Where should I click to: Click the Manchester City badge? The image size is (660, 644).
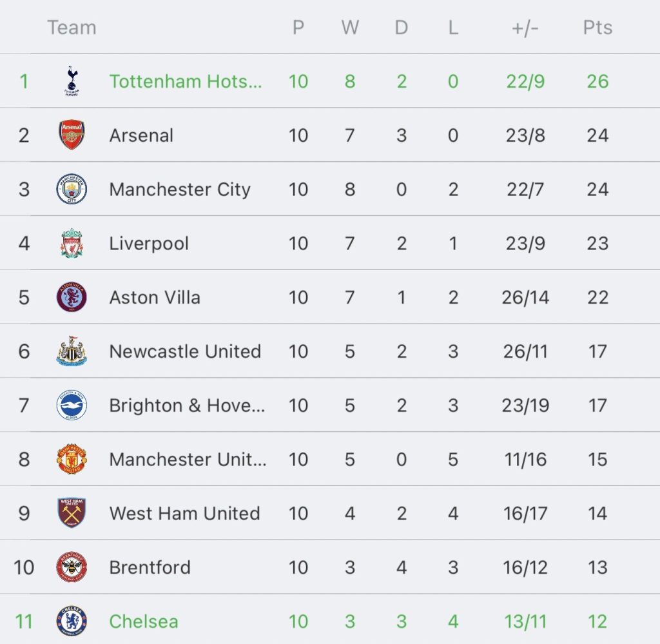(72, 190)
